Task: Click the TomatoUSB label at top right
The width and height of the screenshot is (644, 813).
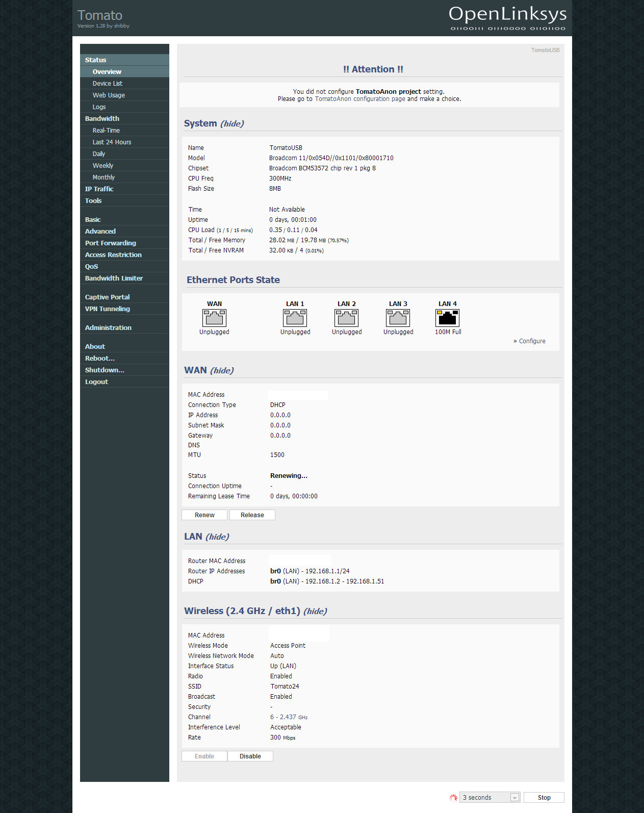Action: point(545,50)
